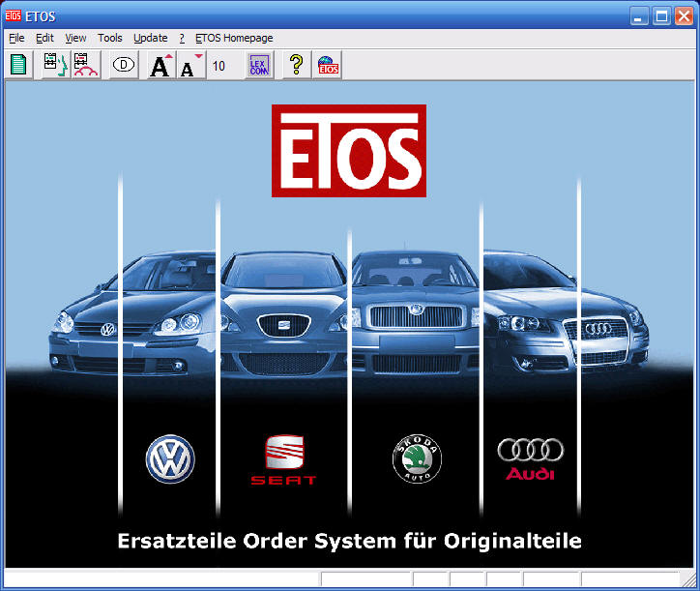Close the ETOS window
The image size is (700, 591).
684,16
